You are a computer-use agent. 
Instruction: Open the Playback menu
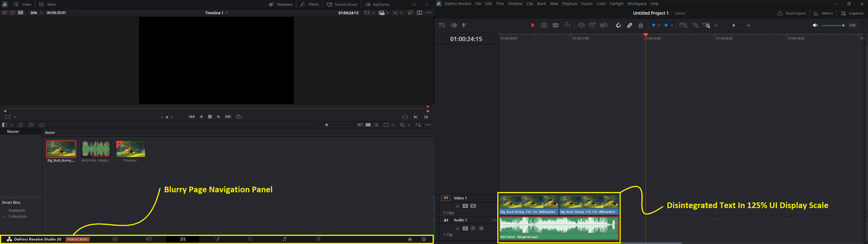570,4
